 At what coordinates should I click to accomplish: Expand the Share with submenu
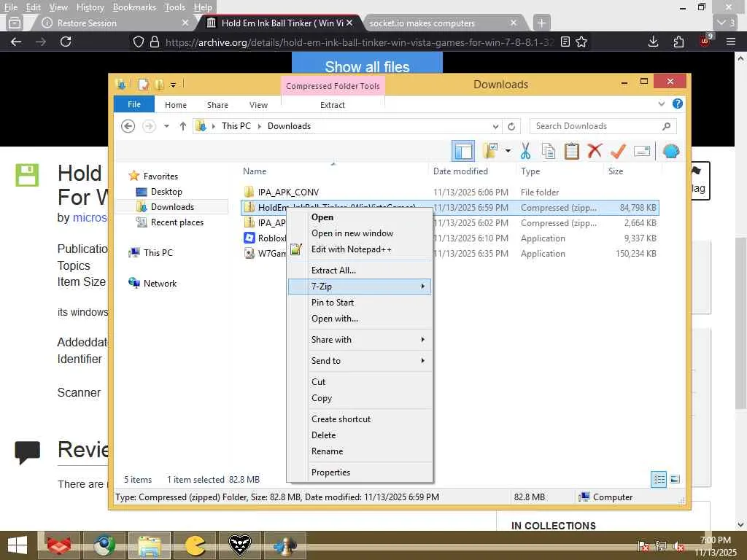coord(422,340)
